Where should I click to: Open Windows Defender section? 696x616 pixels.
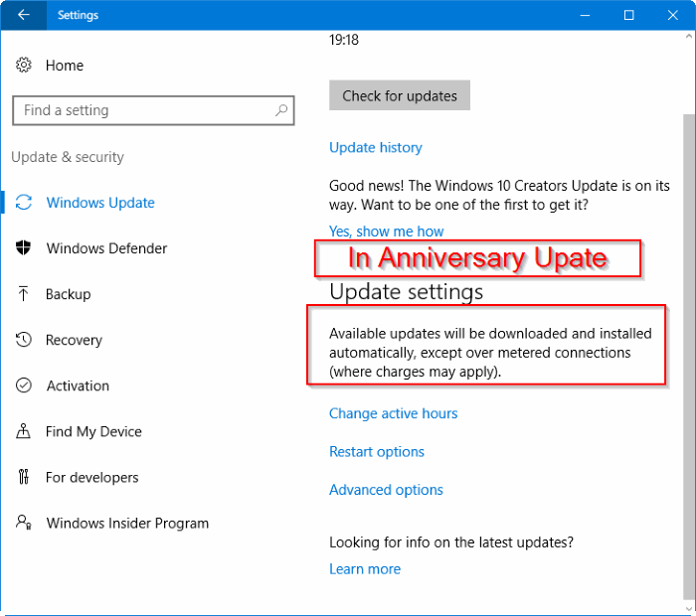[106, 248]
